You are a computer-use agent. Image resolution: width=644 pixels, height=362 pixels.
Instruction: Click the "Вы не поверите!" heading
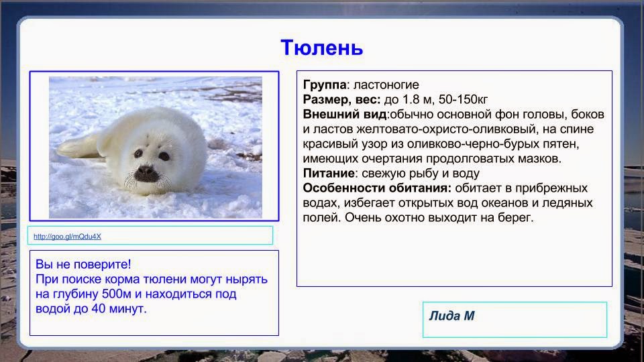click(x=83, y=264)
